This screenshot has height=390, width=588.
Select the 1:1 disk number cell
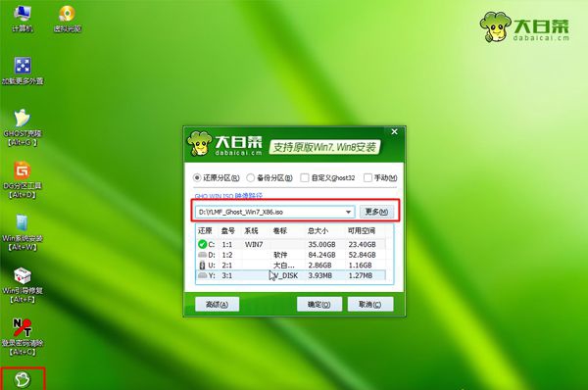(x=227, y=245)
